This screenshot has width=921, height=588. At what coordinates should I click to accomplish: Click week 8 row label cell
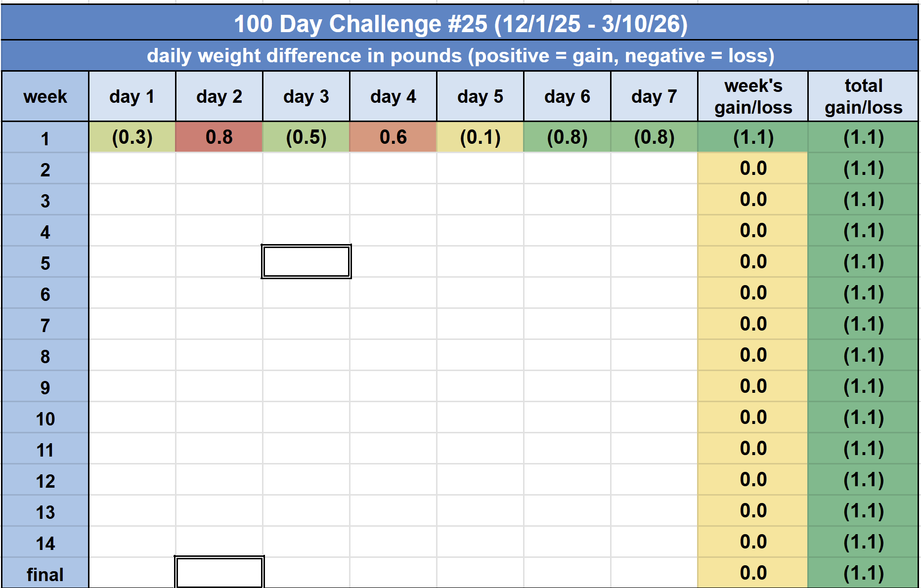coord(45,356)
